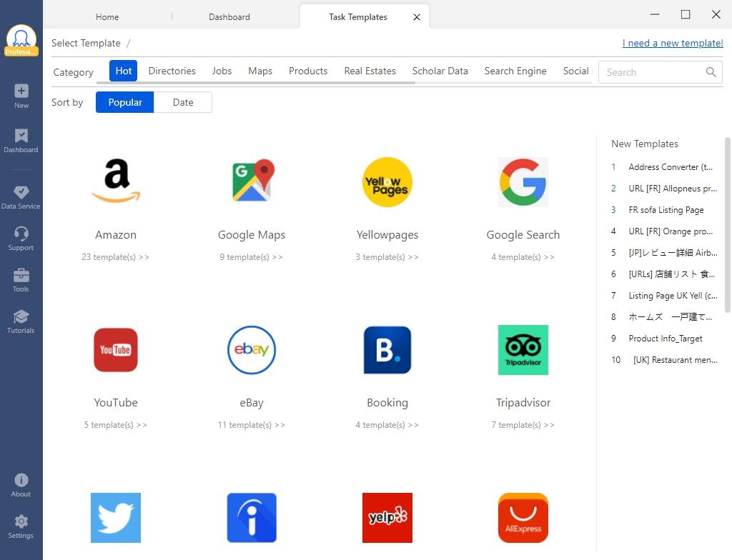This screenshot has height=560, width=732.
Task: Open new template '[UK] Restaurant men...'
Action: point(675,360)
